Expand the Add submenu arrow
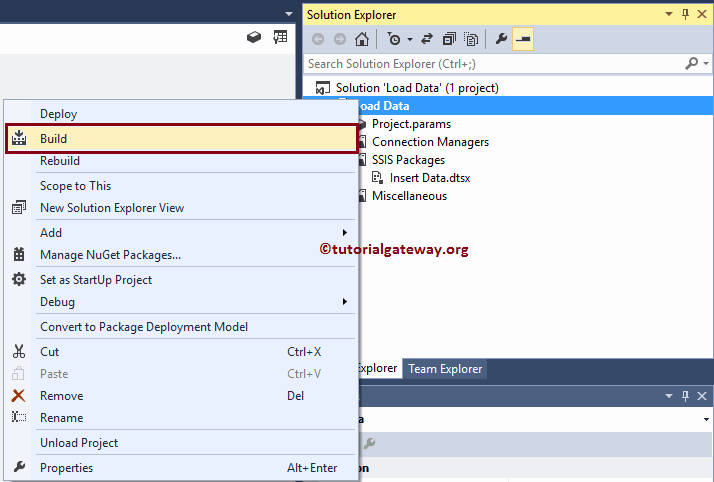Image resolution: width=714 pixels, height=482 pixels. (345, 233)
